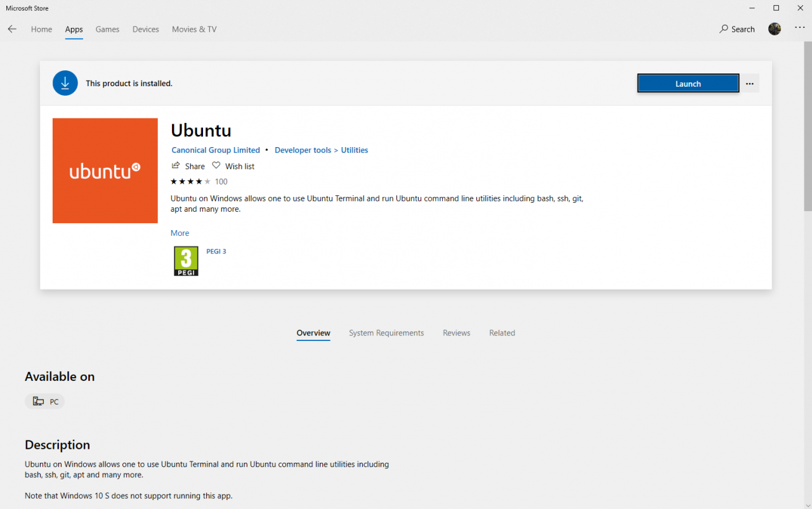Click the Ubuntu orange logo tile
Screen dimensions: 812x509
[x=105, y=171]
